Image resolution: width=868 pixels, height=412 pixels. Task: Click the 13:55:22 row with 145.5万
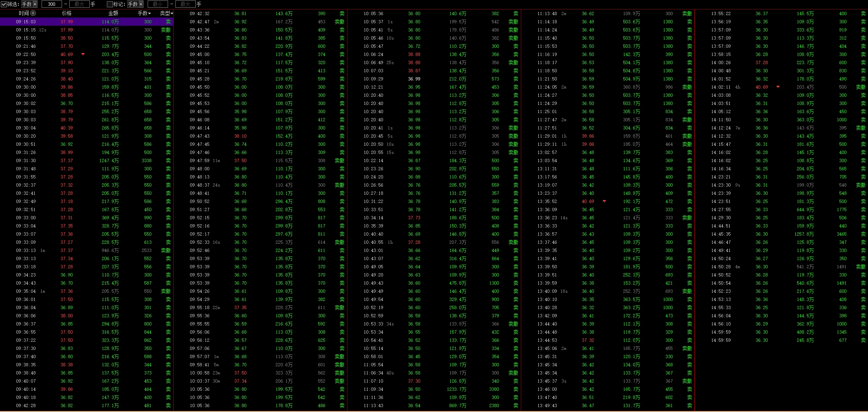(782, 13)
